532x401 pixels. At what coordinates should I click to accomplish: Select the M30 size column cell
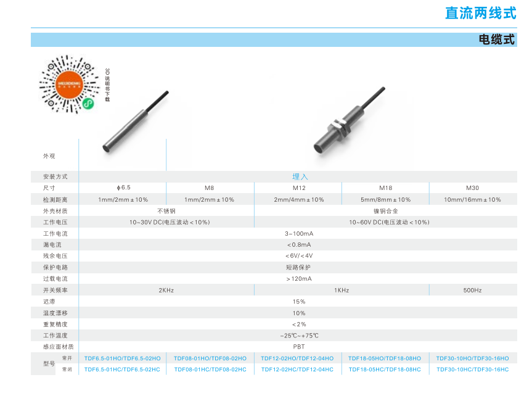pos(472,188)
